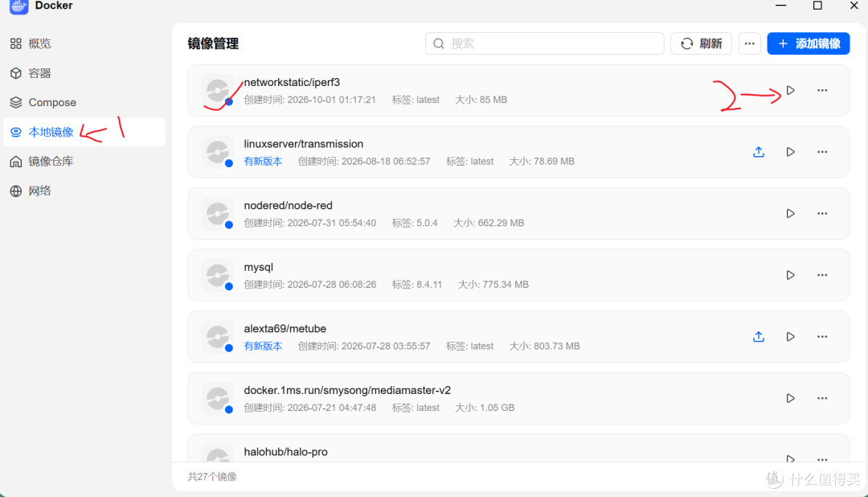Click the mysql image thumbnail icon
The image size is (868, 497).
click(x=218, y=275)
